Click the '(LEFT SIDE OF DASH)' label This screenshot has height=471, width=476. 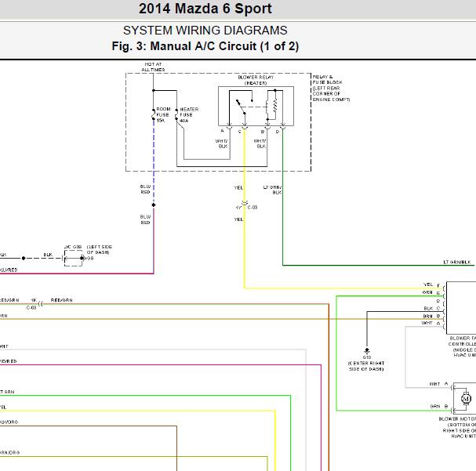(99, 249)
